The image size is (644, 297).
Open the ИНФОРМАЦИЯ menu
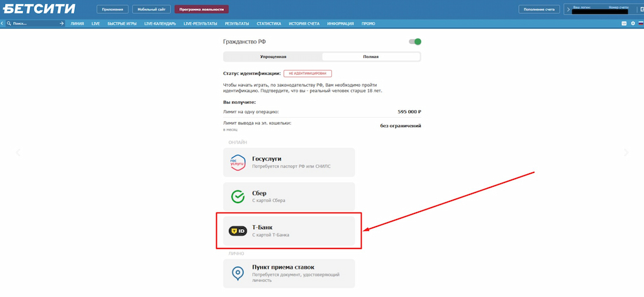tap(340, 24)
